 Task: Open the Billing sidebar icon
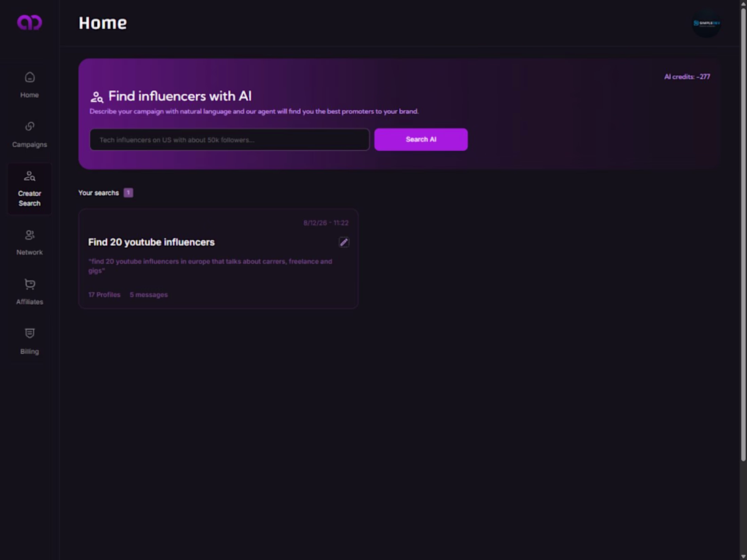coord(29,333)
